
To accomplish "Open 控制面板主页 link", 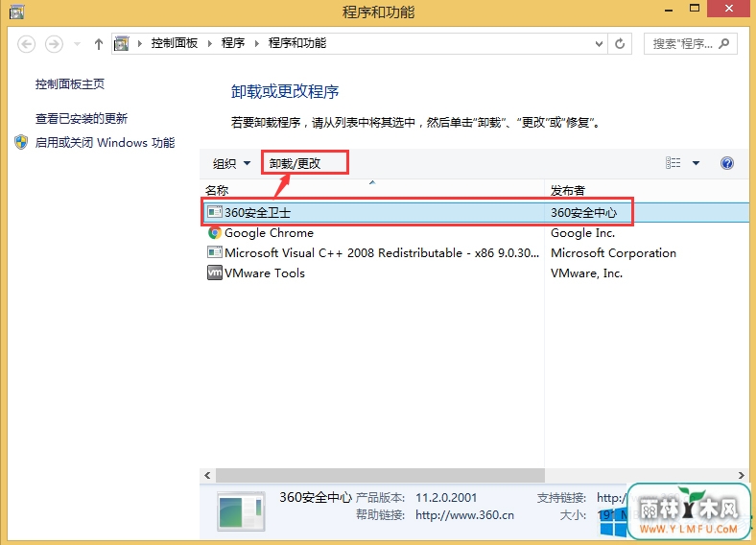I will [70, 84].
